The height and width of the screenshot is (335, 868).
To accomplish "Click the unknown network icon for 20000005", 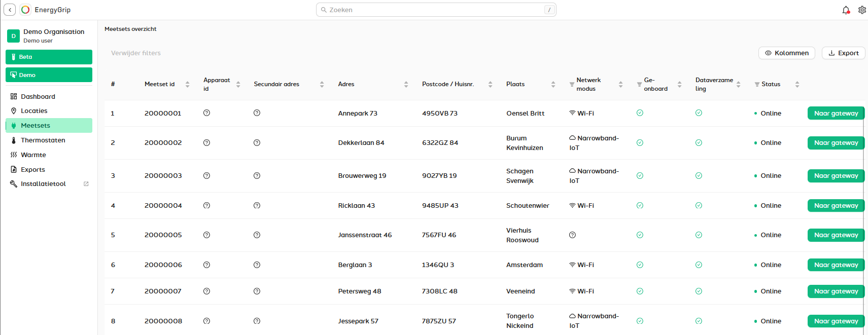I will [572, 235].
